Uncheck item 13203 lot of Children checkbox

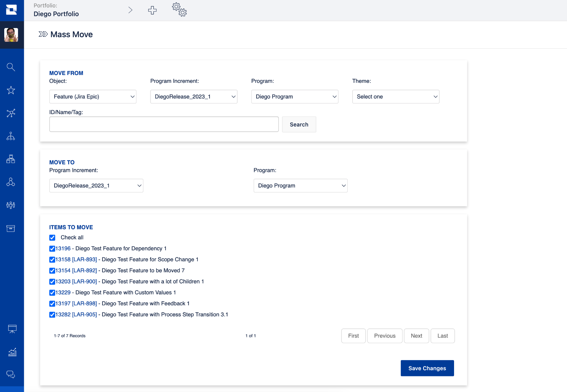(x=52, y=281)
